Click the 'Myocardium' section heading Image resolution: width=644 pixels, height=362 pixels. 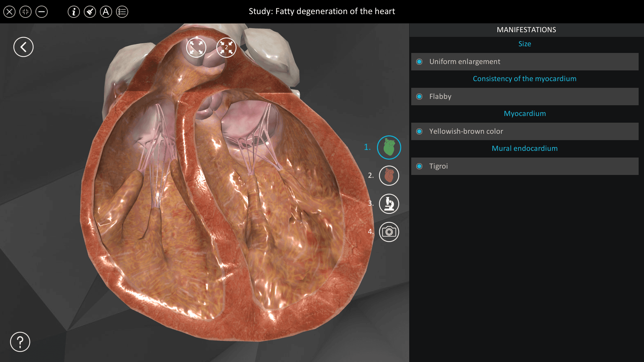[525, 114]
